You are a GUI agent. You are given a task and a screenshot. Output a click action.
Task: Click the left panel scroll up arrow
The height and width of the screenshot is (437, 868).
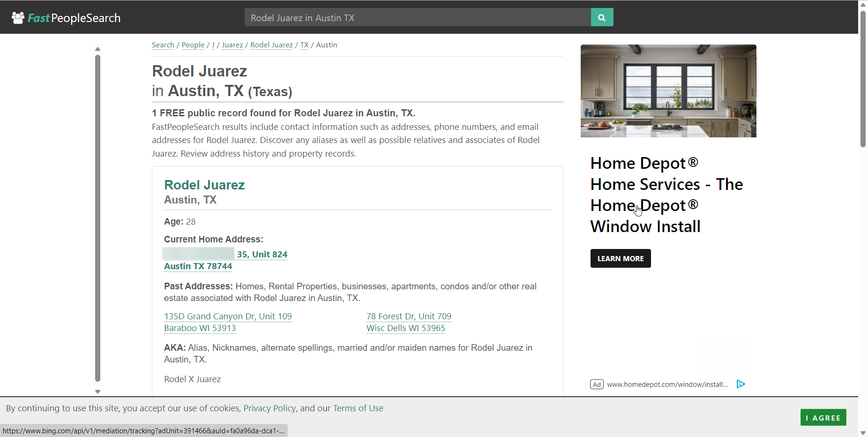(97, 49)
